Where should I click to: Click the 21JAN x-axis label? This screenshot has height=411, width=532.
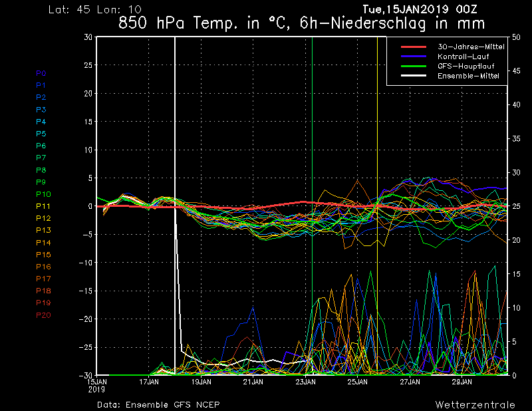[253, 382]
